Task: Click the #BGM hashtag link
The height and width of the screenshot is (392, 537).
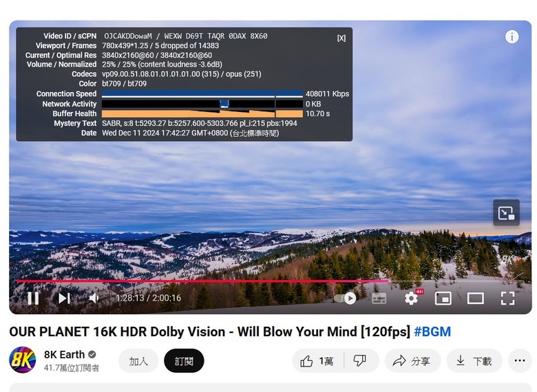Action: [432, 331]
